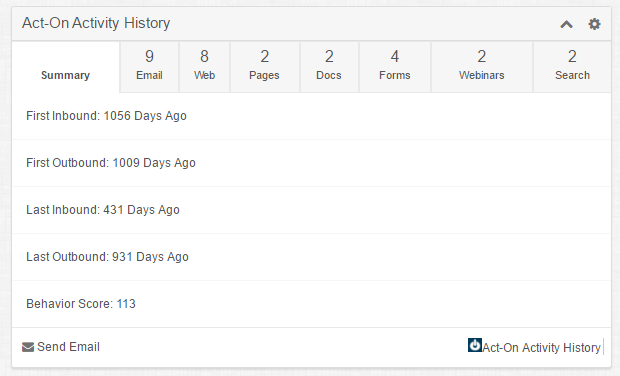Screen dimensions: 620x376
Task: Click the envelope icon beside Send Email
Action: tap(28, 347)
